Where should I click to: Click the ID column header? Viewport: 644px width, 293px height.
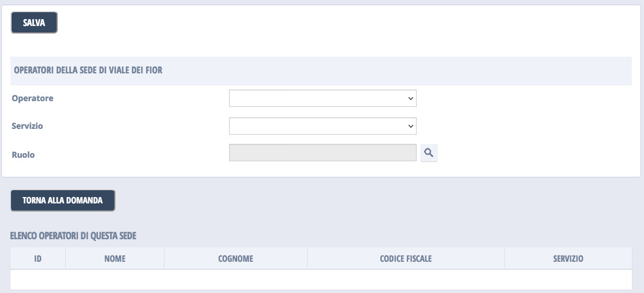[38, 259]
